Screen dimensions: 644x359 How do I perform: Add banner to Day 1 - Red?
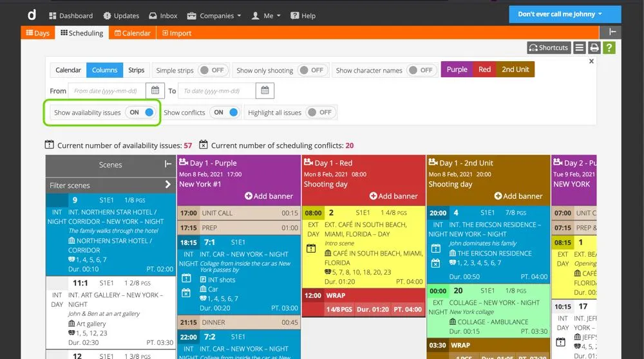pyautogui.click(x=393, y=196)
